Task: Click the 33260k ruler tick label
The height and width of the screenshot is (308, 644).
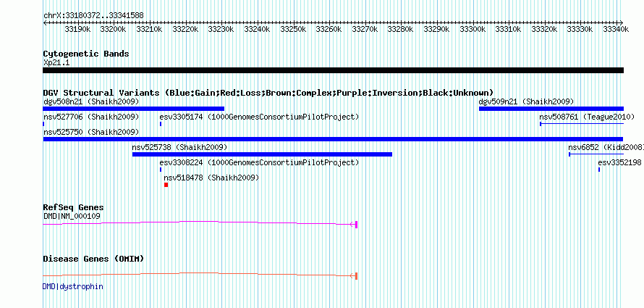Action: [329, 29]
